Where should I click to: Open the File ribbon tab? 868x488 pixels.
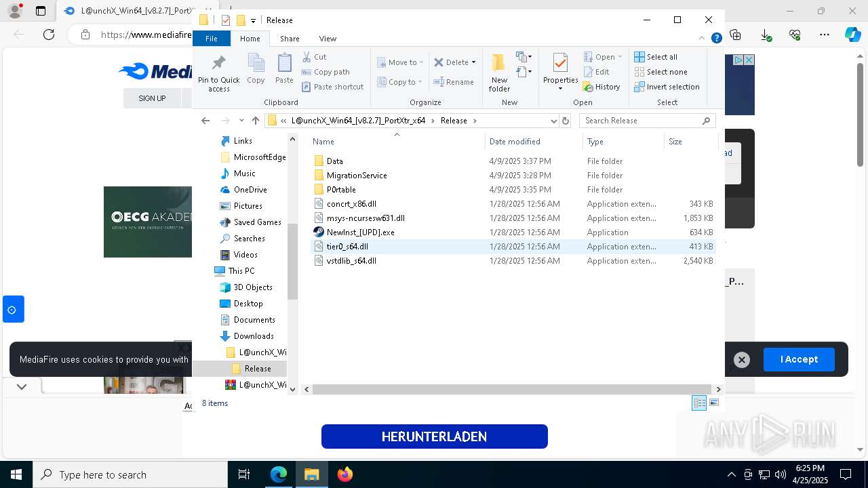pyautogui.click(x=212, y=39)
